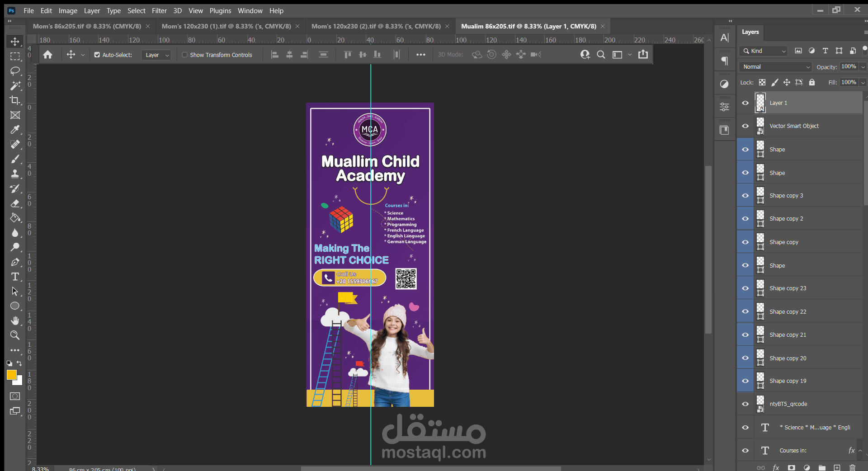Select the Pen tool
The width and height of the screenshot is (868, 471).
pyautogui.click(x=15, y=262)
